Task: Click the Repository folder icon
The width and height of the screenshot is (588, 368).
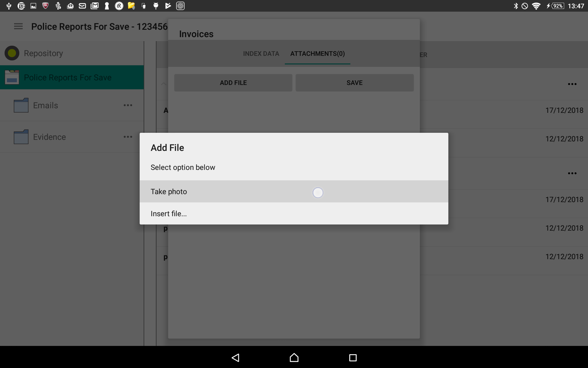Action: click(x=11, y=52)
